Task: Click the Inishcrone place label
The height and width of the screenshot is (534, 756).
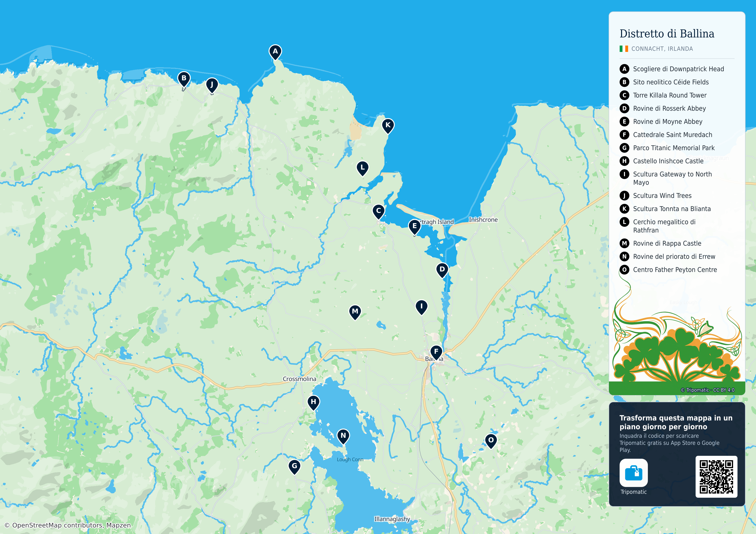Action: pos(483,220)
